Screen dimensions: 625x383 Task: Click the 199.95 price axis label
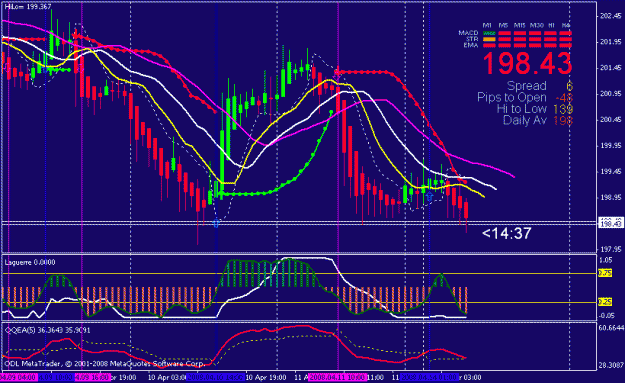[611, 145]
